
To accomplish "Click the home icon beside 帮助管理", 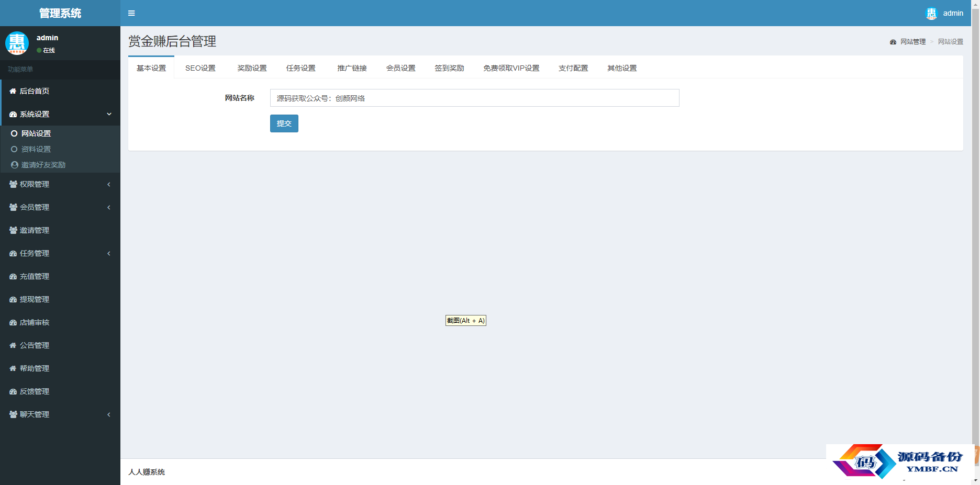I will [x=13, y=368].
